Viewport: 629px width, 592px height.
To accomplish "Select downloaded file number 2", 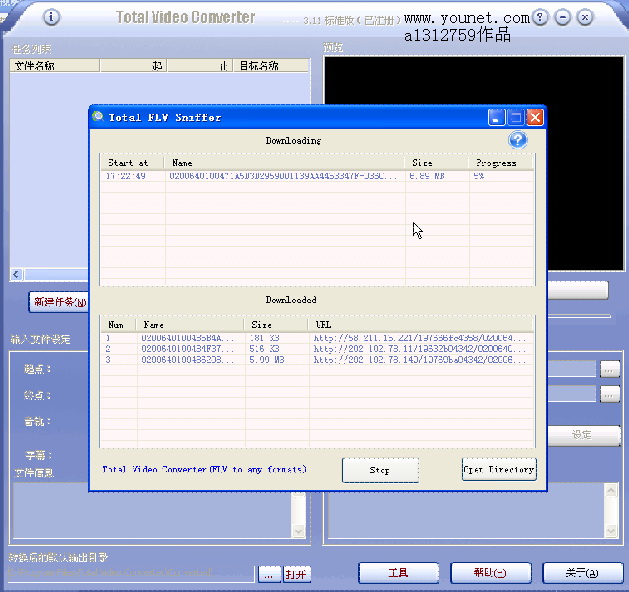I will (x=317, y=349).
